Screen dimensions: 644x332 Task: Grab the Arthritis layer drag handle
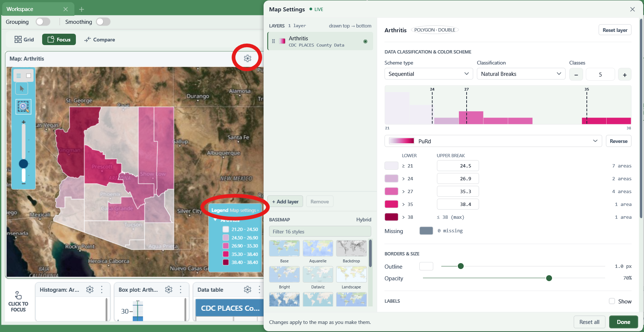[x=273, y=41]
